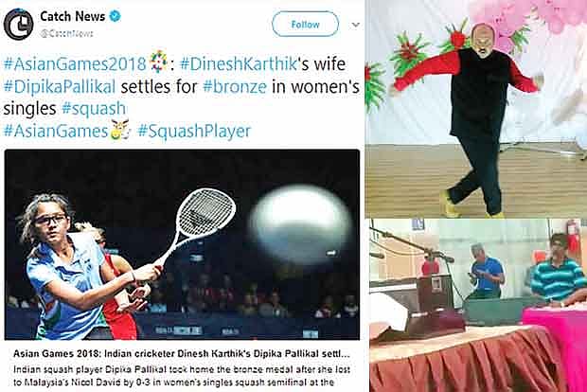Click the blue verified badge icon
Viewport: 587px width, 392px height.
pyautogui.click(x=115, y=16)
